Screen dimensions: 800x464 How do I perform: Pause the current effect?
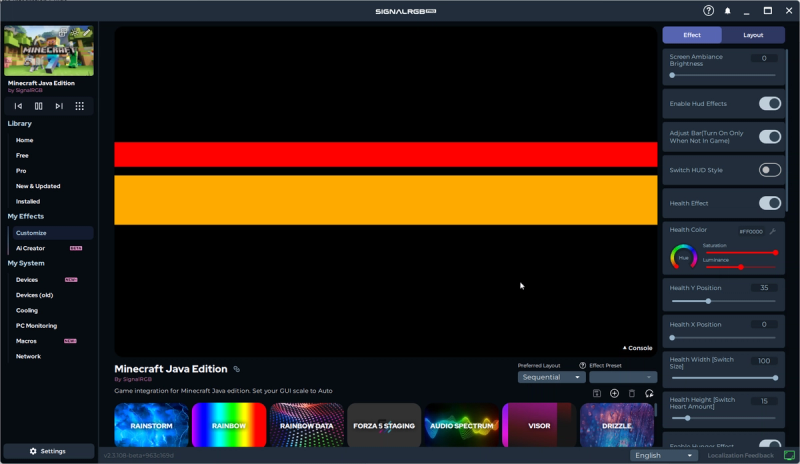click(x=39, y=106)
